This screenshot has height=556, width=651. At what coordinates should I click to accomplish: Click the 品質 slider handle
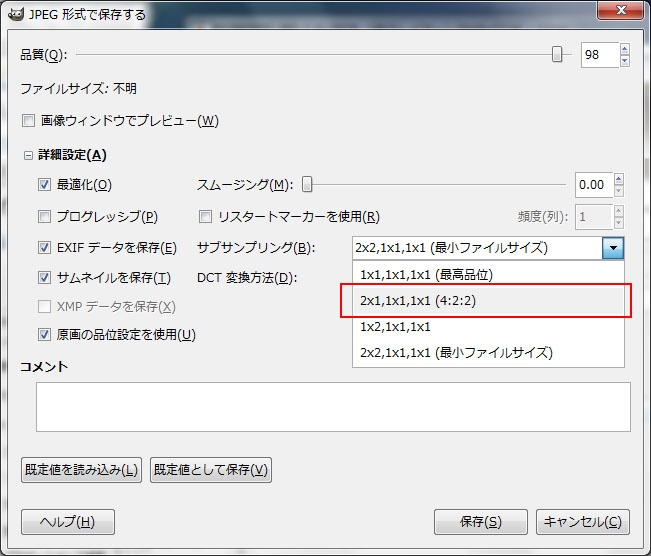[557, 54]
